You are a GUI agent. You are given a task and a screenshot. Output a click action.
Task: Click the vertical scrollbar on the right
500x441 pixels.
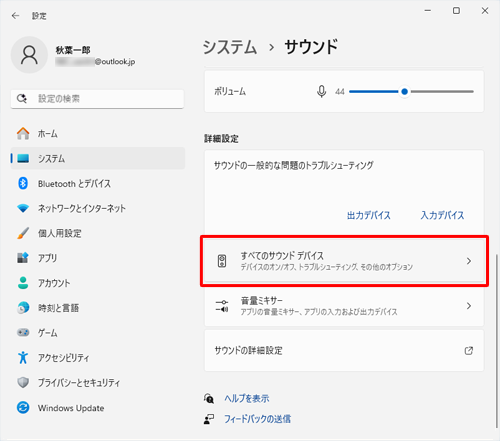[x=497, y=340]
